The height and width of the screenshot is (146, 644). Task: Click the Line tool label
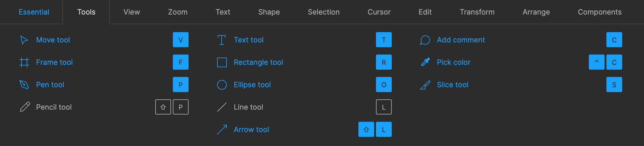pos(248,107)
